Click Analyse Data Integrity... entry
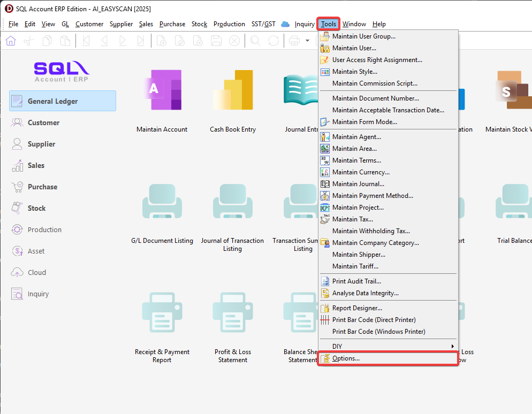 click(x=365, y=293)
